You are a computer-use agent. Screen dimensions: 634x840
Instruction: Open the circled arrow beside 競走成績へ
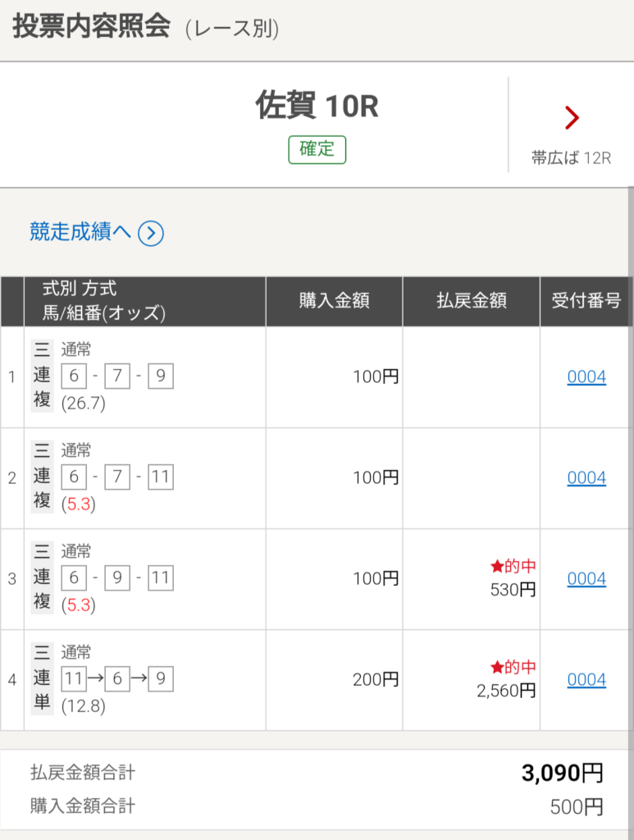tap(151, 234)
